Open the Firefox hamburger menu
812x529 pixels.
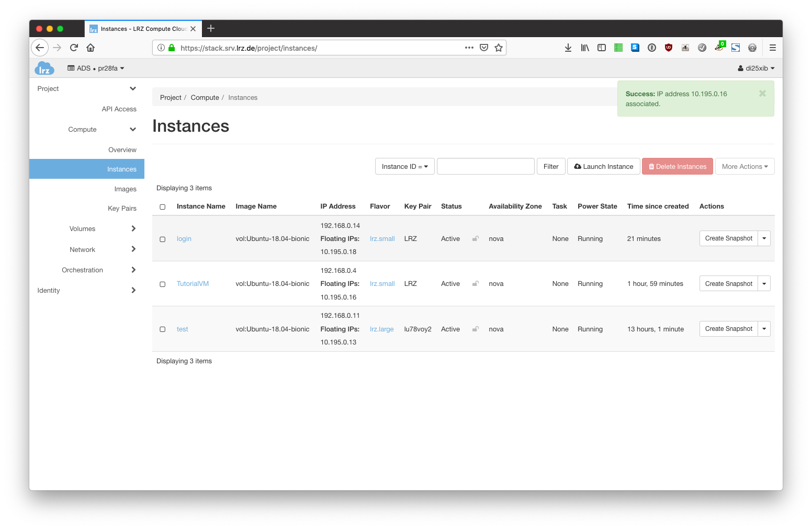click(x=772, y=48)
